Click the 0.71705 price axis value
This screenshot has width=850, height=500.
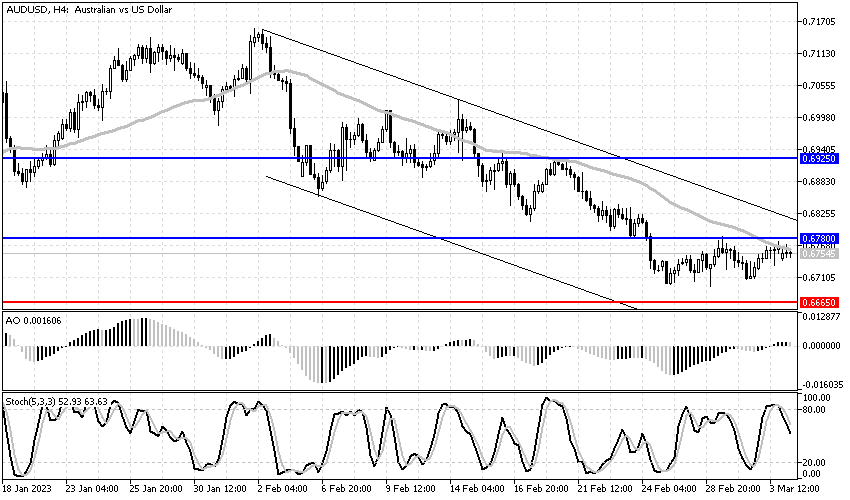[x=821, y=22]
